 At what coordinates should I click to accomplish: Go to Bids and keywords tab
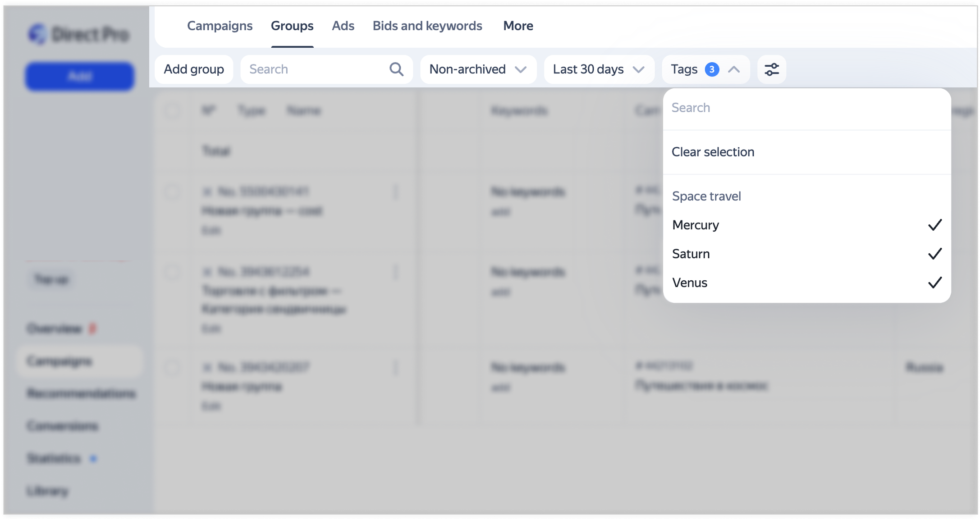(427, 26)
